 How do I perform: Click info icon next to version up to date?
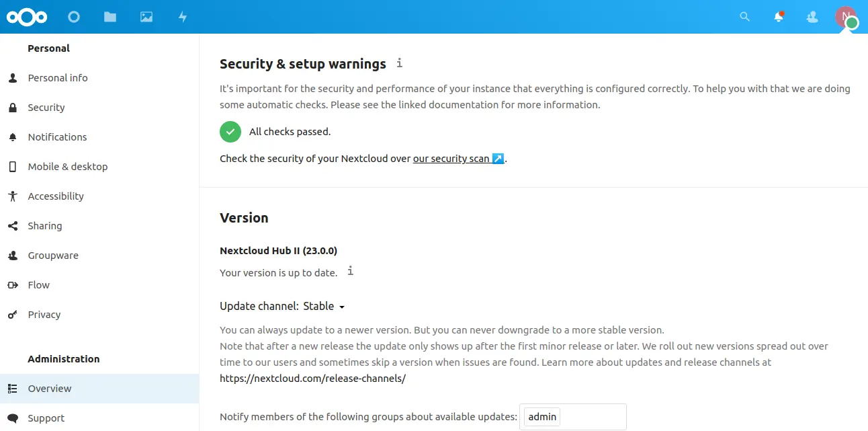coord(350,271)
